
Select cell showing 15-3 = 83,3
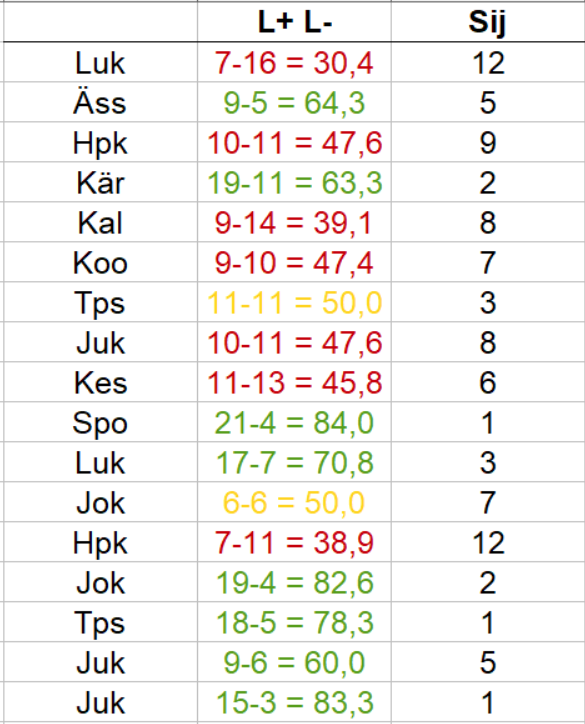294,702
